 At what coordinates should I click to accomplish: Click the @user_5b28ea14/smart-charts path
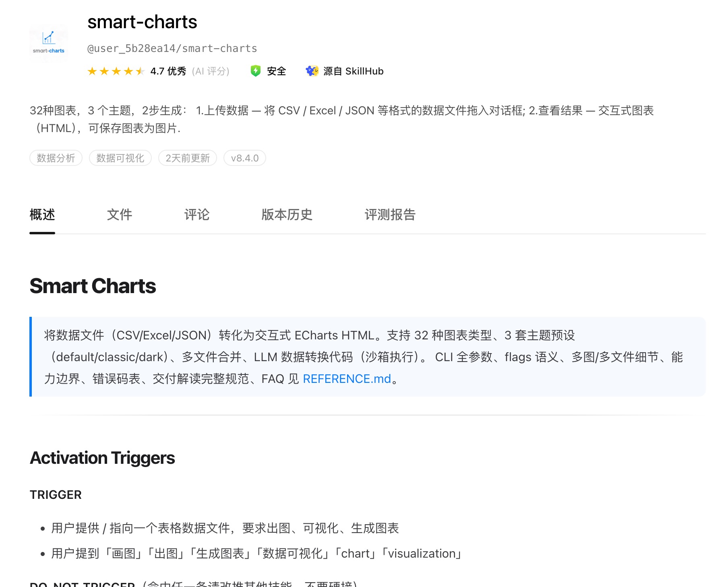tap(172, 49)
